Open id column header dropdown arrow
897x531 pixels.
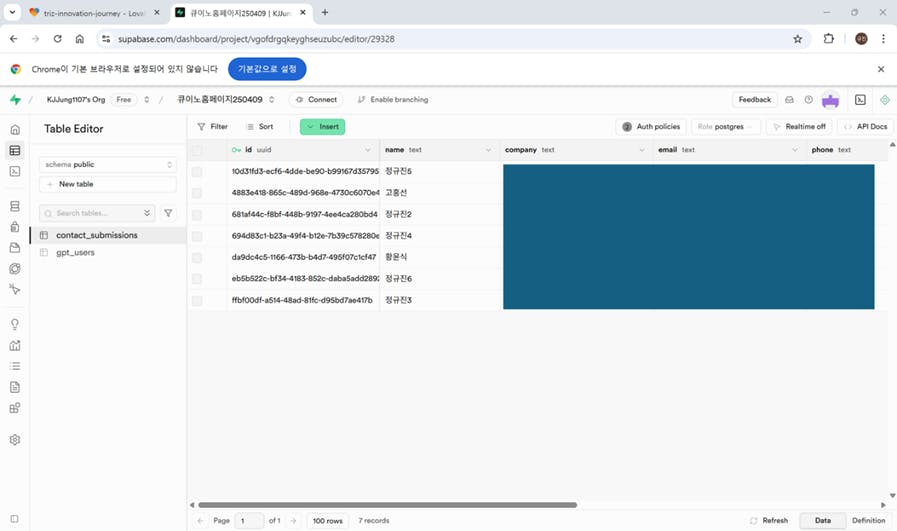(x=368, y=150)
